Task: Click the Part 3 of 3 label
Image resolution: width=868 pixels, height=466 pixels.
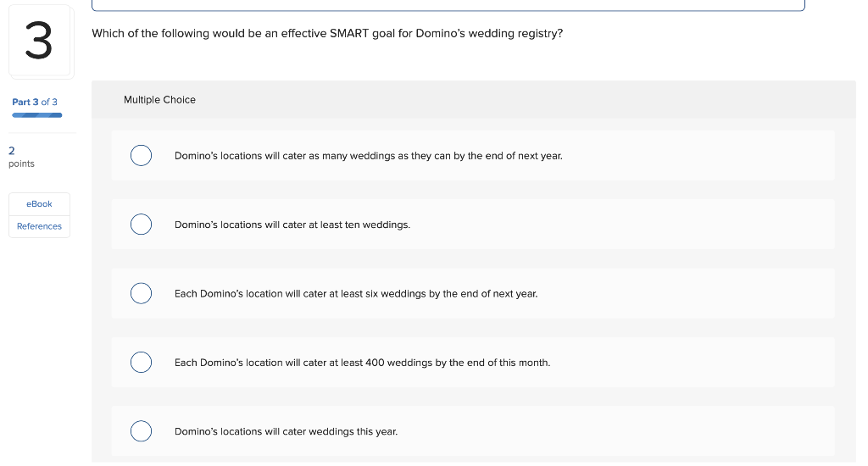Action: tap(34, 102)
